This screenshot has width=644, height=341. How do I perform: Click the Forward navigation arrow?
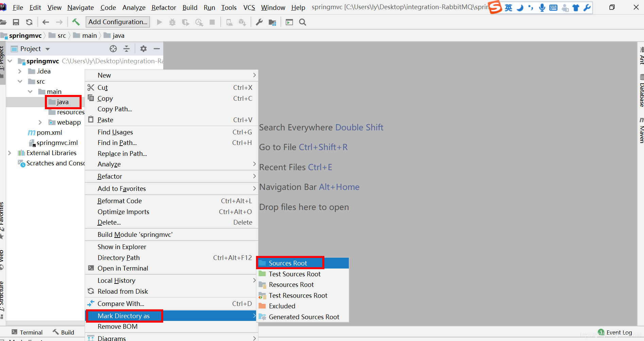tap(59, 22)
